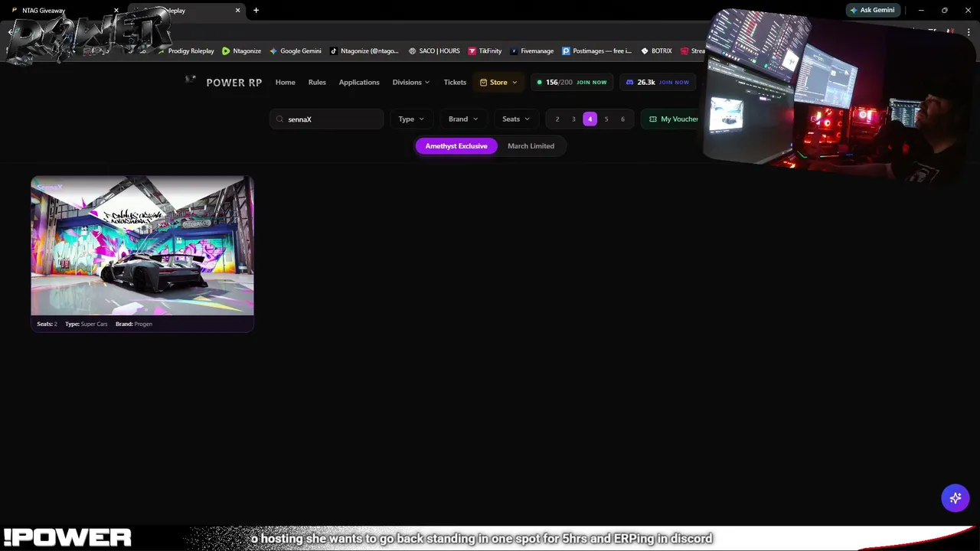Click the 'Type: Super Cars' text
The width and height of the screenshot is (980, 551).
(x=87, y=324)
